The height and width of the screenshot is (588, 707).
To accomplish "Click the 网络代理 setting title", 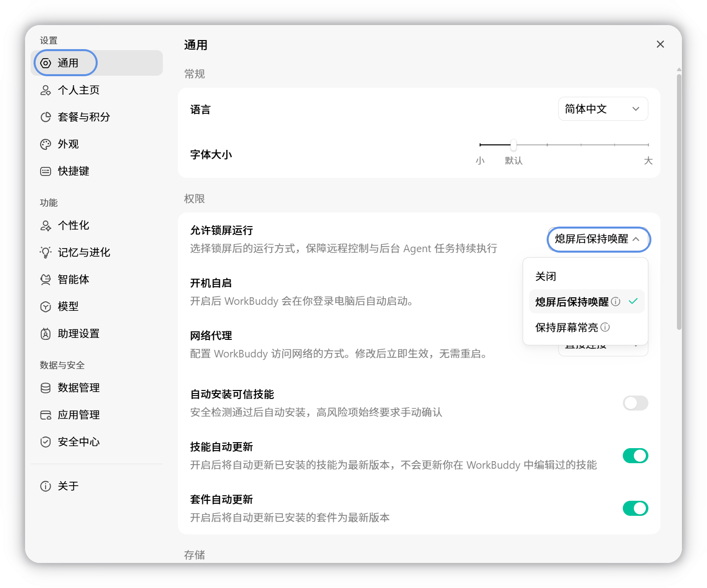I will (211, 336).
